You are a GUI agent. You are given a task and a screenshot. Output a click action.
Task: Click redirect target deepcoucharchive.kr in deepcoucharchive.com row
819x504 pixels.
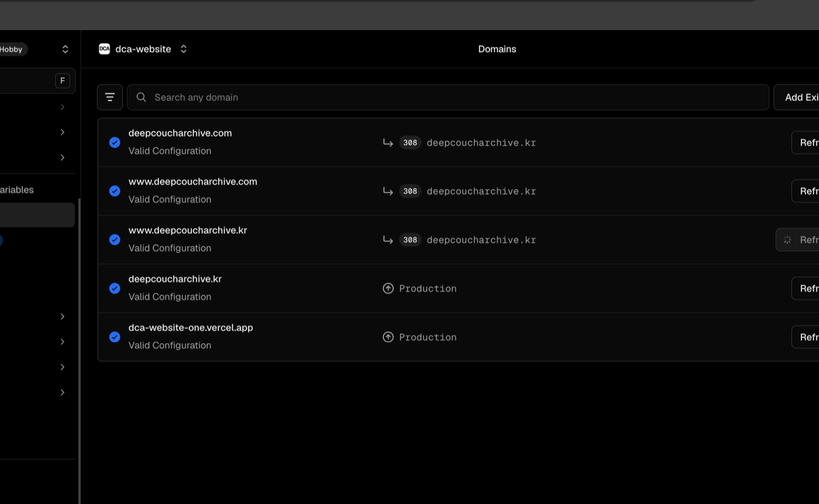(x=481, y=142)
